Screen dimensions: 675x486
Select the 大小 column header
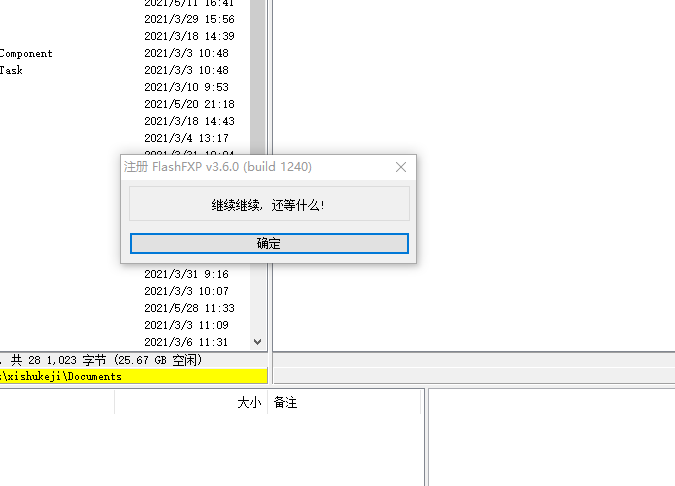249,402
